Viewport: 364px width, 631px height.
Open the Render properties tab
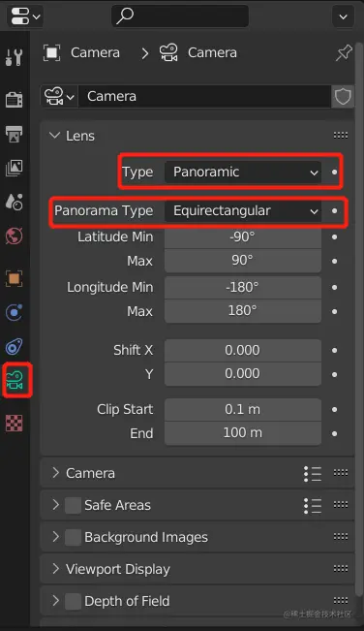pos(15,100)
